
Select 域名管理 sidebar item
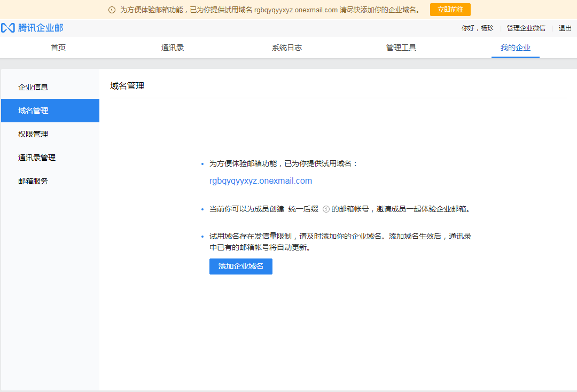coord(50,111)
